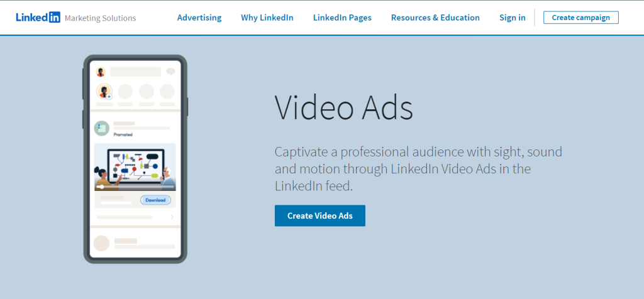Click the promoted advertiser's green logo icon
Image resolution: width=644 pixels, height=299 pixels.
[x=101, y=128]
